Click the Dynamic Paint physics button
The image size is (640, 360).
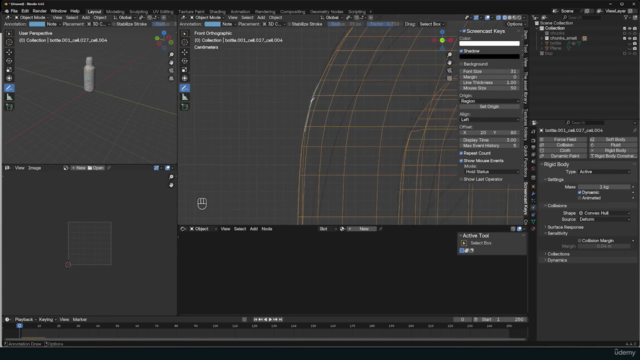click(x=563, y=156)
